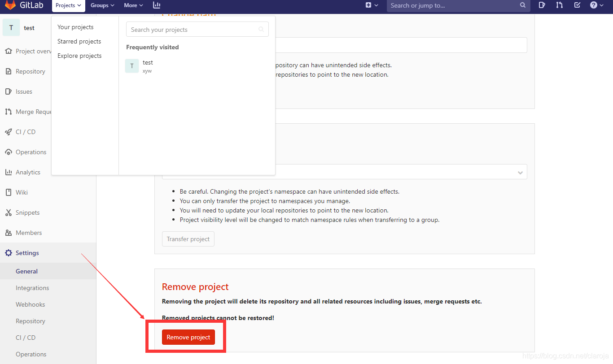Open the activity chart icon in top bar
Screen dimensions: 613x364
click(x=157, y=5)
